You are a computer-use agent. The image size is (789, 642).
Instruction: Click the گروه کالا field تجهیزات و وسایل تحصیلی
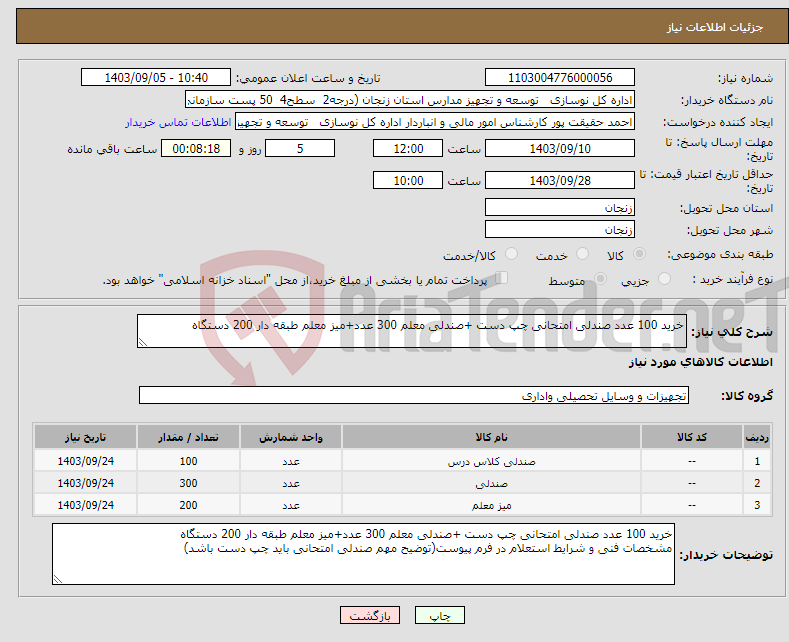click(414, 395)
